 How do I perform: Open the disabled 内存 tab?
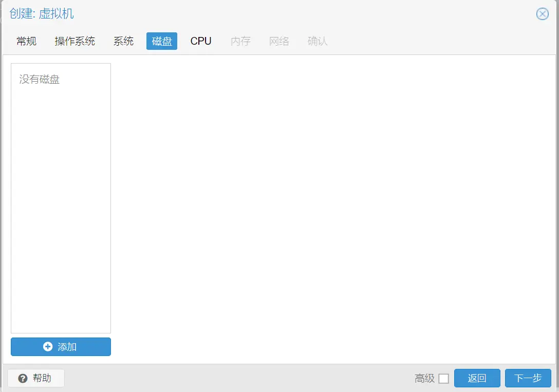click(x=240, y=41)
